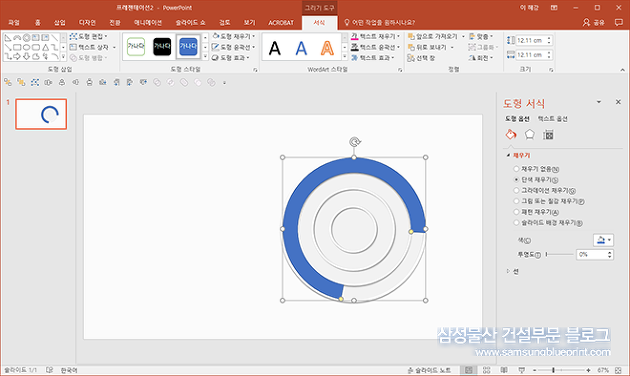Switch to Normal view in status bar

pos(468,370)
